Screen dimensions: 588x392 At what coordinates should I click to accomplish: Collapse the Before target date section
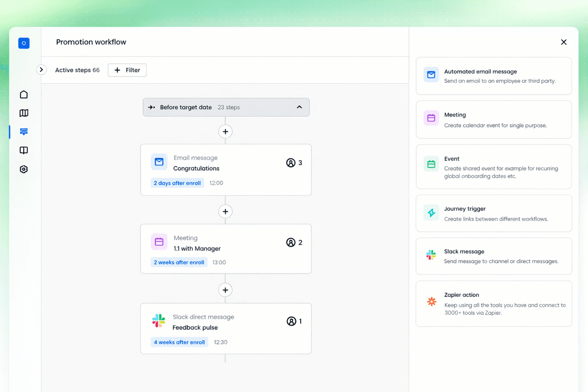[299, 107]
